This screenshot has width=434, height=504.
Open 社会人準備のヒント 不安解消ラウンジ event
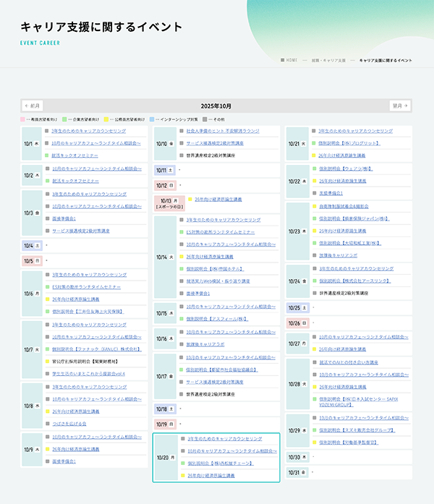pos(222,132)
